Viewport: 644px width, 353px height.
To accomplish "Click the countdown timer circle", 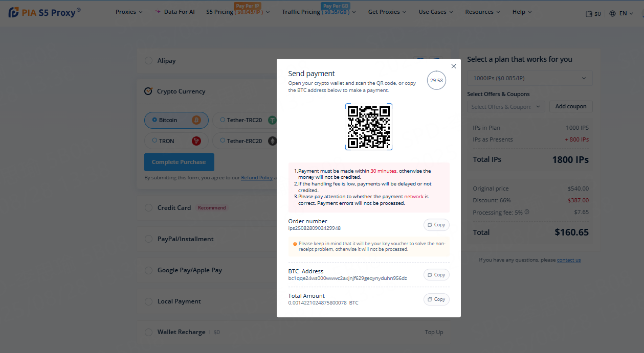I will click(436, 80).
